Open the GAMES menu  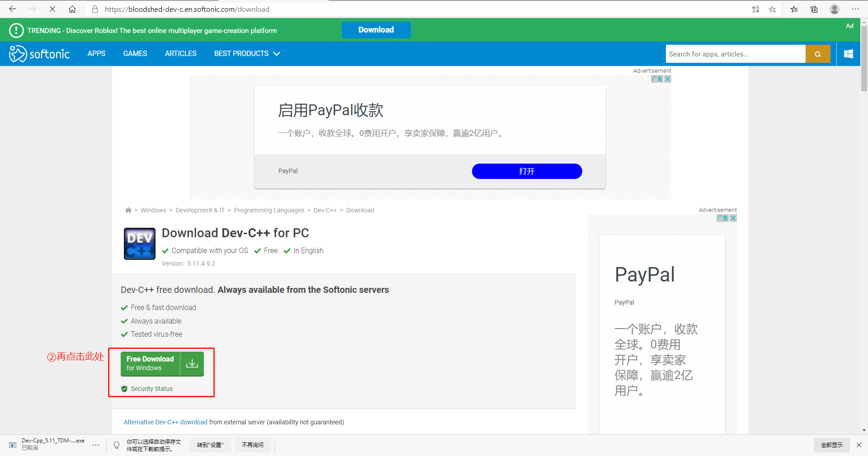[135, 53]
